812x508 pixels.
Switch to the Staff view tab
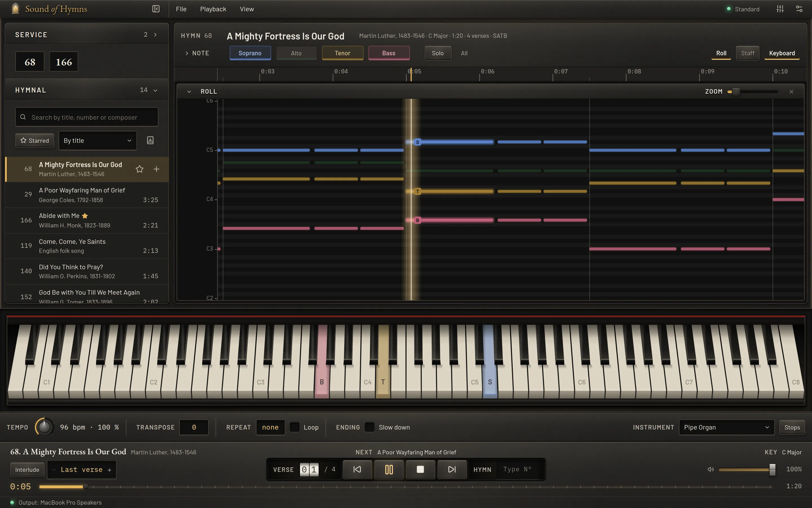pos(748,53)
